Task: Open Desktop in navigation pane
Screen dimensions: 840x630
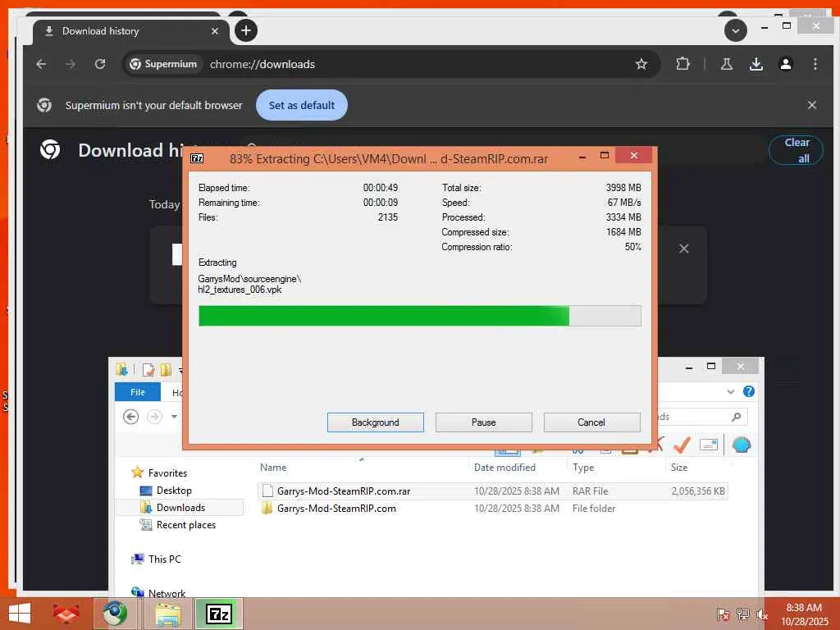Action: click(165, 491)
